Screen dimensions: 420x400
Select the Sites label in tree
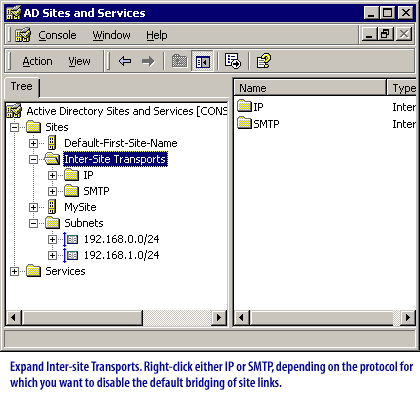pos(57,127)
